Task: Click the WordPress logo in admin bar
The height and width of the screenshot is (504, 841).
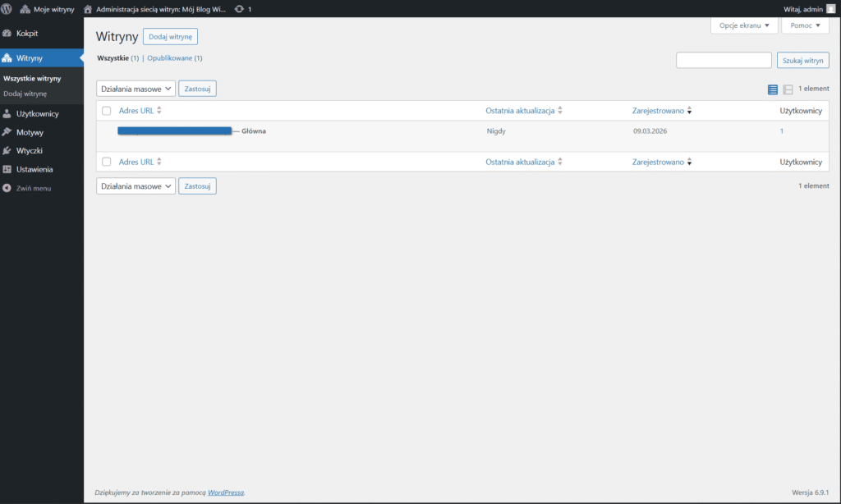Action: coord(8,8)
